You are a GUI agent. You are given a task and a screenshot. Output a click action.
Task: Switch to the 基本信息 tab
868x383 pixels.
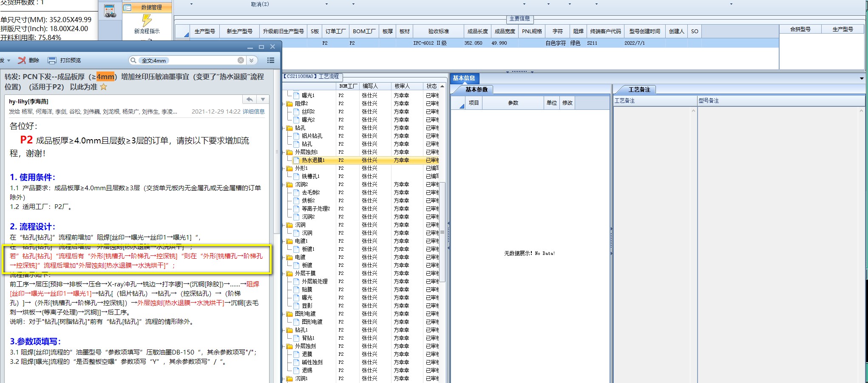pos(464,78)
